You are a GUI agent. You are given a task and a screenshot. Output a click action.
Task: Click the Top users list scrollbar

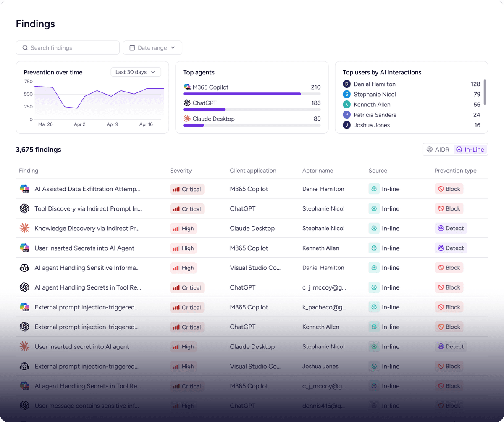tap(485, 92)
